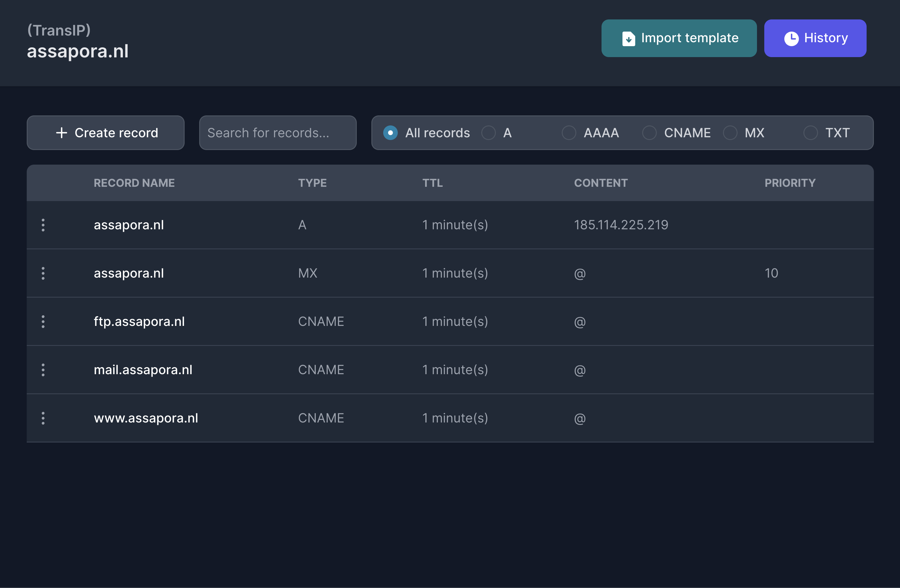Screen dimensions: 900x588
Task: Click the www.assapora.nl record name
Action: click(146, 418)
